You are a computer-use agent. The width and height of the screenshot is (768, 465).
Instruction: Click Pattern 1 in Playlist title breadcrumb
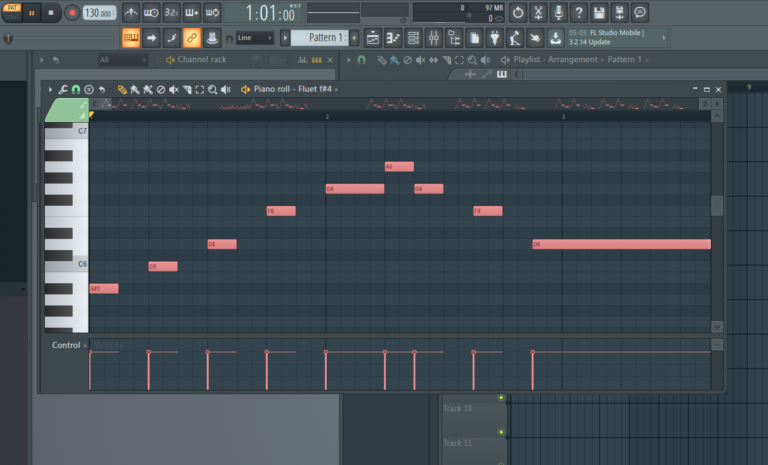[624, 59]
